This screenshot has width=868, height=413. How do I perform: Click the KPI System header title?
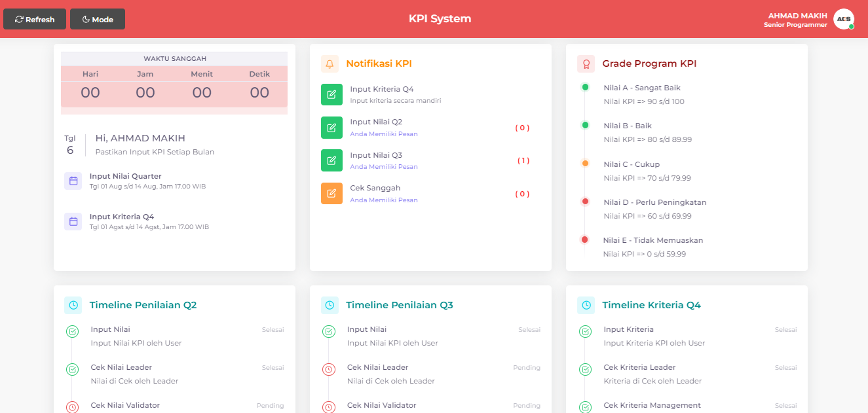pos(440,19)
